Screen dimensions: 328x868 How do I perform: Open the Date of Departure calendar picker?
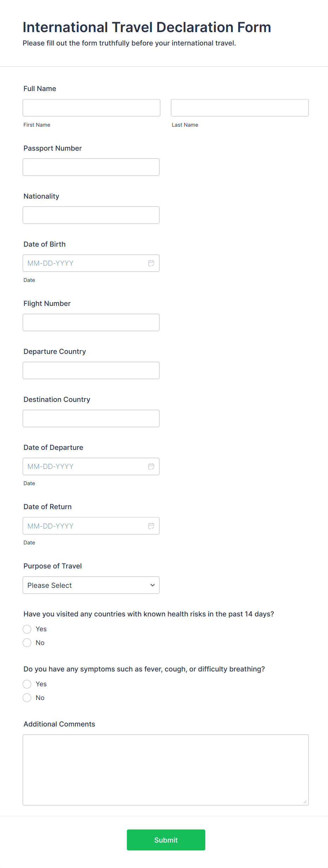click(x=151, y=466)
